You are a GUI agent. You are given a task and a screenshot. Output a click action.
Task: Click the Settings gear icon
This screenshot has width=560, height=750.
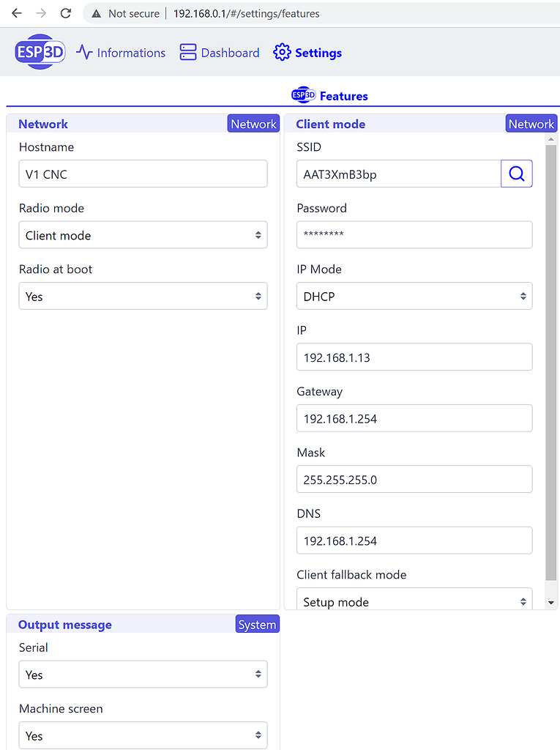pos(282,52)
